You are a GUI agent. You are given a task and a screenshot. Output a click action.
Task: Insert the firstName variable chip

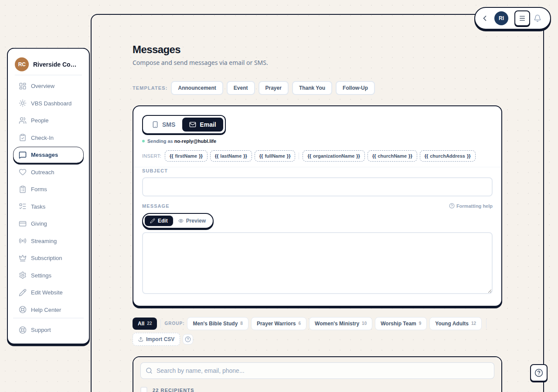186,156
